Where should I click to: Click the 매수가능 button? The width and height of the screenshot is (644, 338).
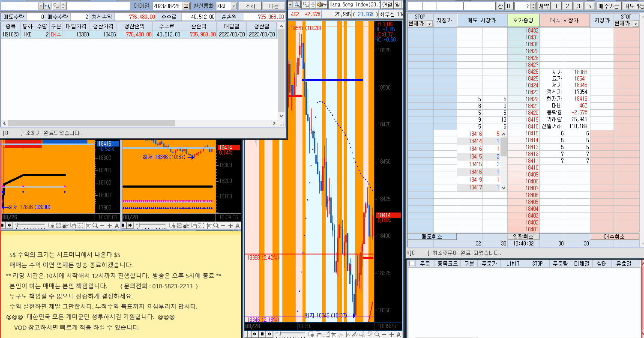click(x=608, y=6)
